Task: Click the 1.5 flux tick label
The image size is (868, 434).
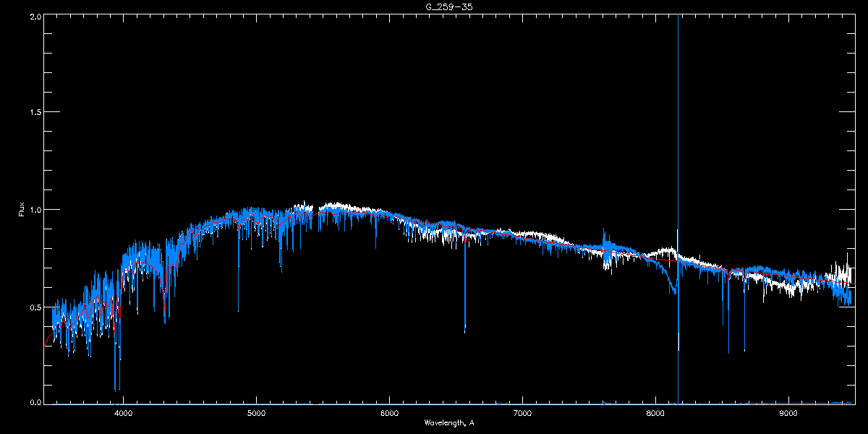Action: tap(34, 113)
